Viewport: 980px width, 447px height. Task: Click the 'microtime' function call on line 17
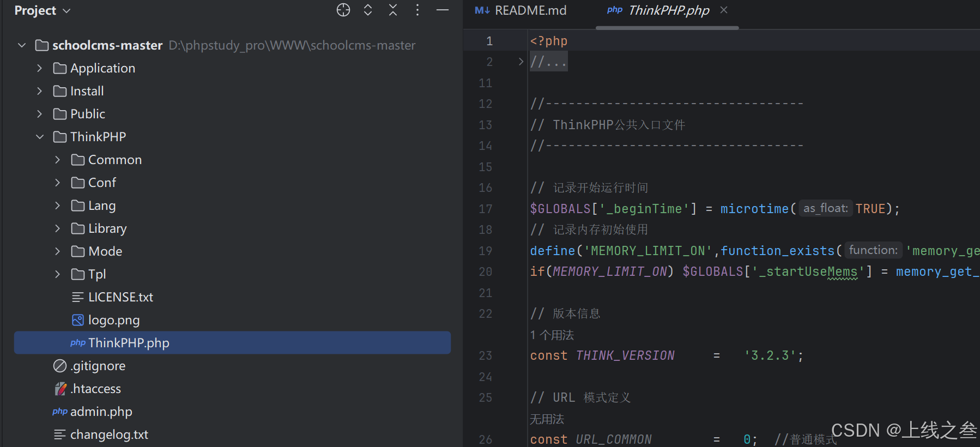pyautogui.click(x=754, y=209)
